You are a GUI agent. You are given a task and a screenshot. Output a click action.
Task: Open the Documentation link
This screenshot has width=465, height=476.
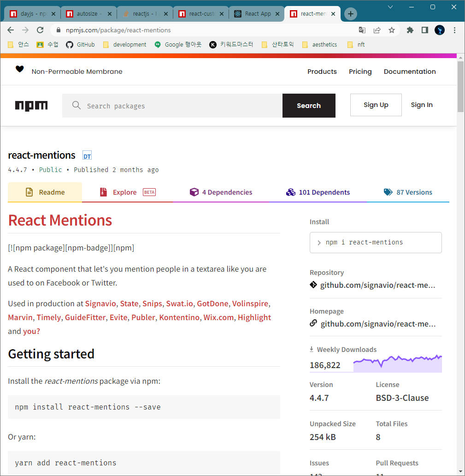click(x=410, y=71)
